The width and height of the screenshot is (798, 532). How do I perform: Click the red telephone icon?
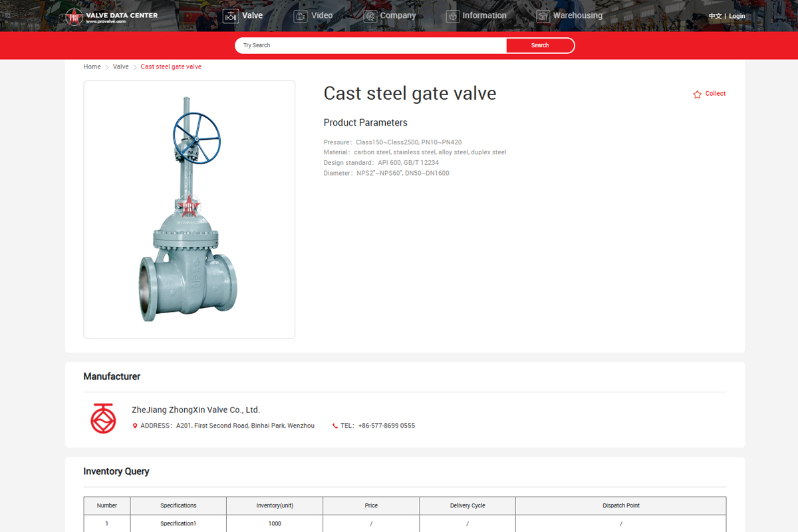point(335,426)
